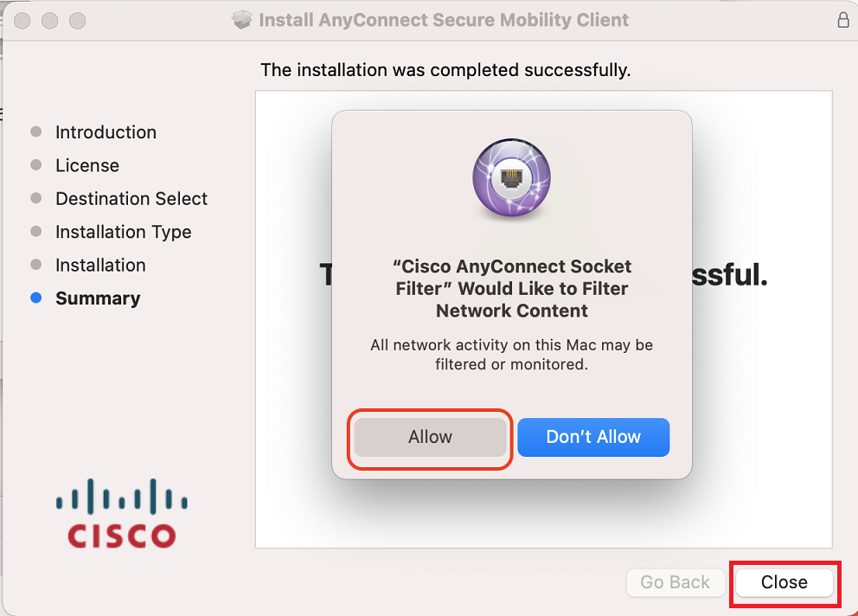Select the Introduction step in the sidebar
The height and width of the screenshot is (616, 858).
click(x=106, y=132)
